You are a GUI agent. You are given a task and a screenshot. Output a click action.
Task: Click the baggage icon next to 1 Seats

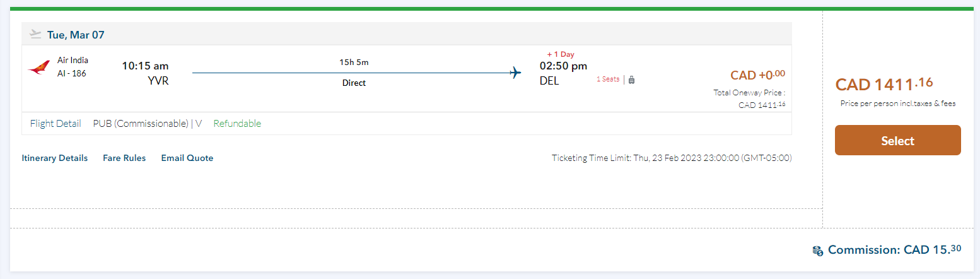[631, 80]
